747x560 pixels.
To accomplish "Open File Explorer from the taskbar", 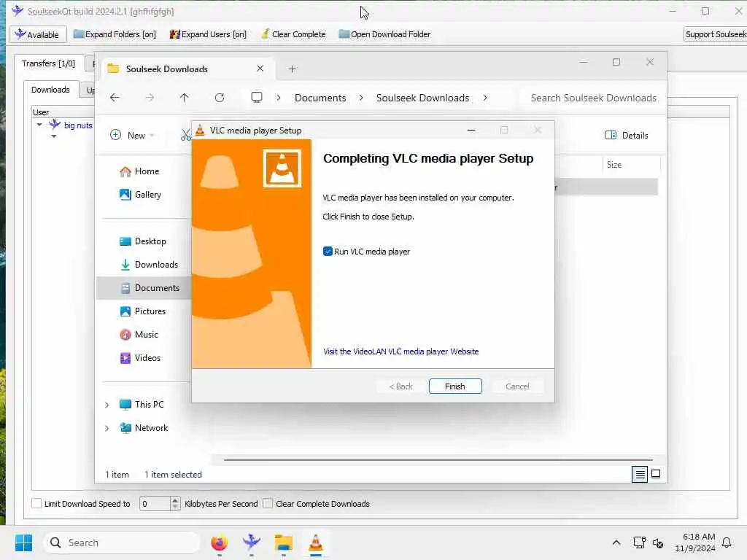I will pos(284,542).
